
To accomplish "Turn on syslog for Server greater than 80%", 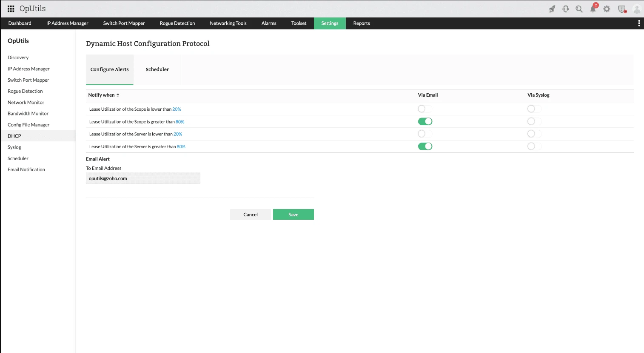I will (x=534, y=146).
